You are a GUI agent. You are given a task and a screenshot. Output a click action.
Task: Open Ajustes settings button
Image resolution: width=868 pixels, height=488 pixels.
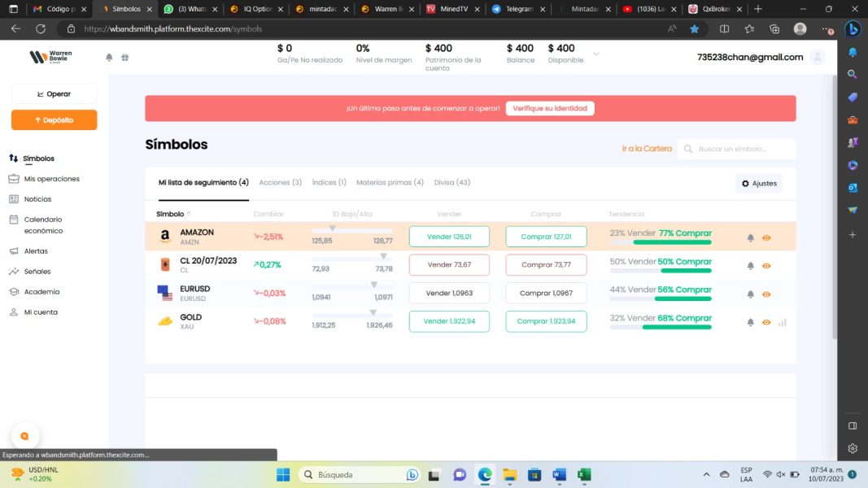(x=759, y=183)
